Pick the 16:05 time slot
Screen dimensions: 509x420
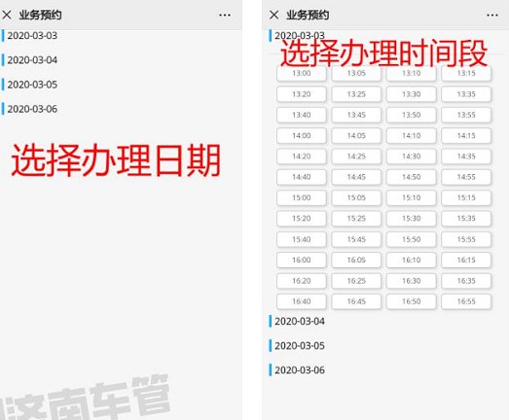(356, 260)
